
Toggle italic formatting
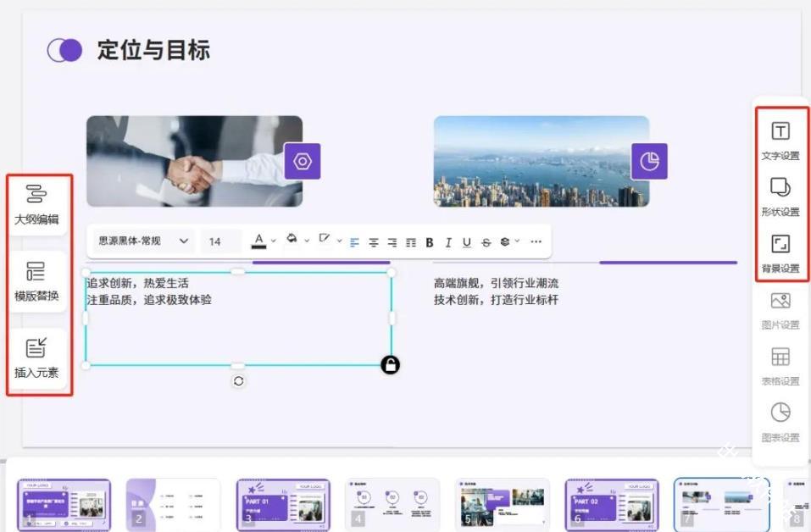pos(448,242)
